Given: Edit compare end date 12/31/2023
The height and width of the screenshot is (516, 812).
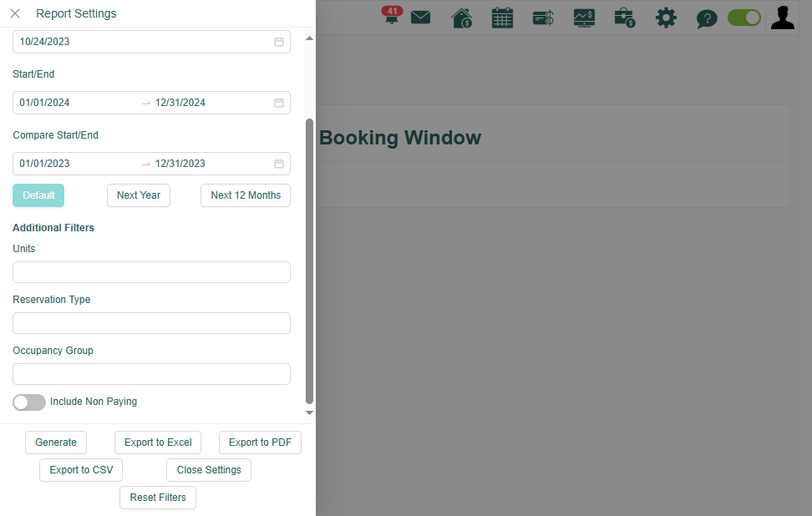Looking at the screenshot, I should coord(180,164).
